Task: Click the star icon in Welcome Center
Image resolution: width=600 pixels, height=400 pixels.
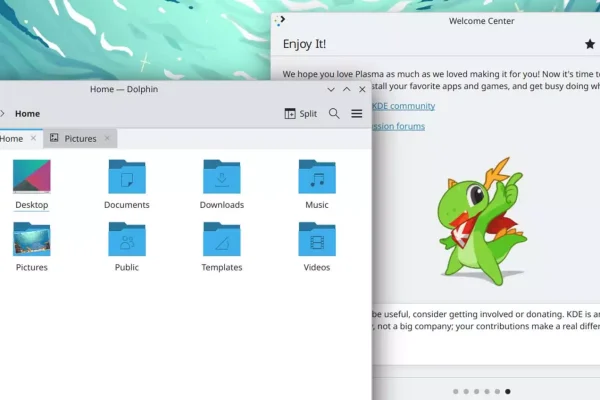Action: click(590, 44)
